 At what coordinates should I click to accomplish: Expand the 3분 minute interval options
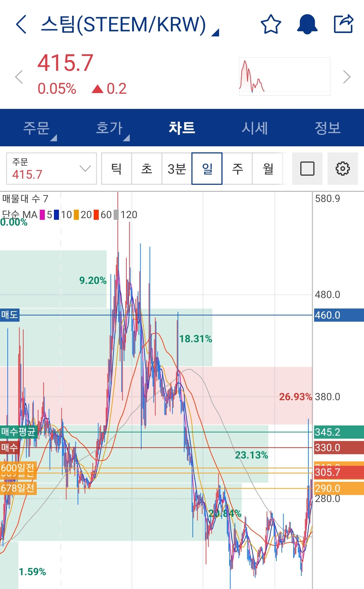[x=177, y=169]
